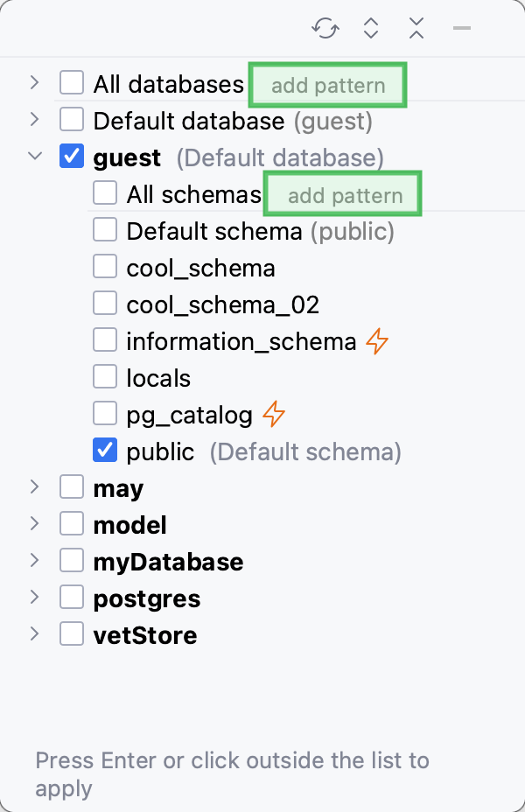The image size is (525, 812).
Task: Click add pattern next to All schemas
Action: click(x=342, y=194)
